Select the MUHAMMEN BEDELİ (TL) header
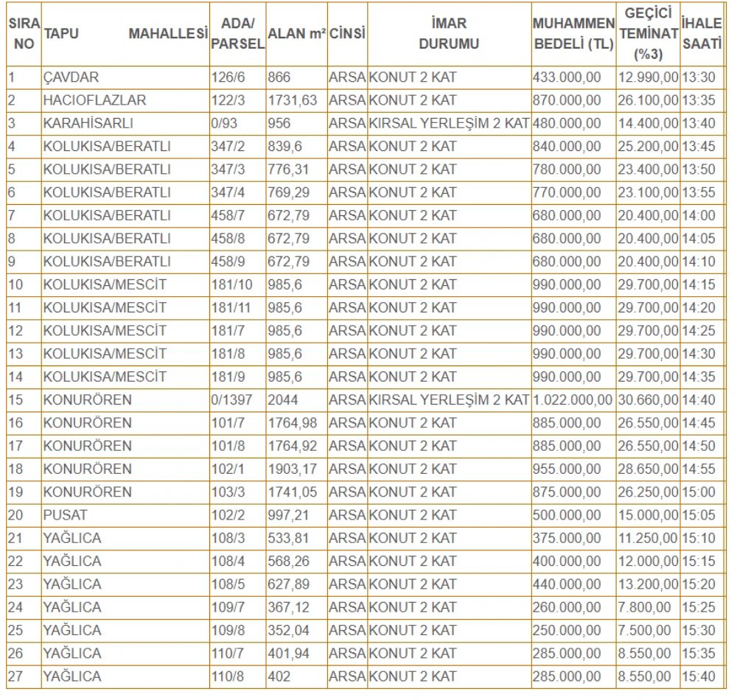The width and height of the screenshot is (737, 700). (573, 35)
